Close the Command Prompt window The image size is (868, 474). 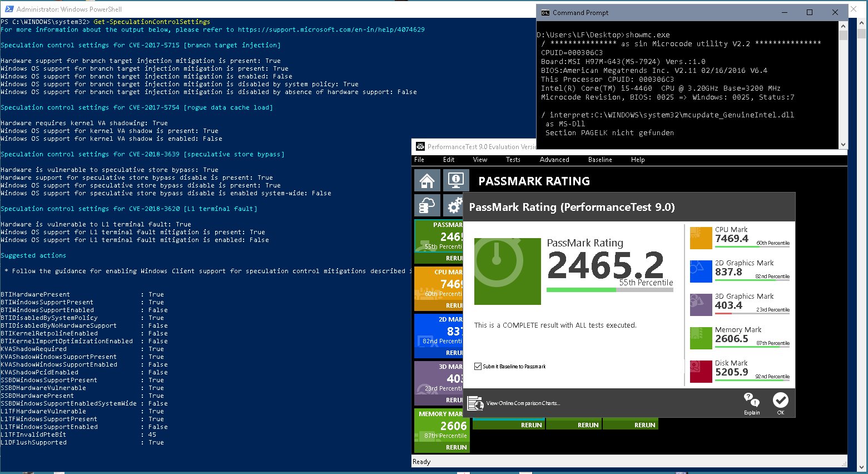coord(835,12)
